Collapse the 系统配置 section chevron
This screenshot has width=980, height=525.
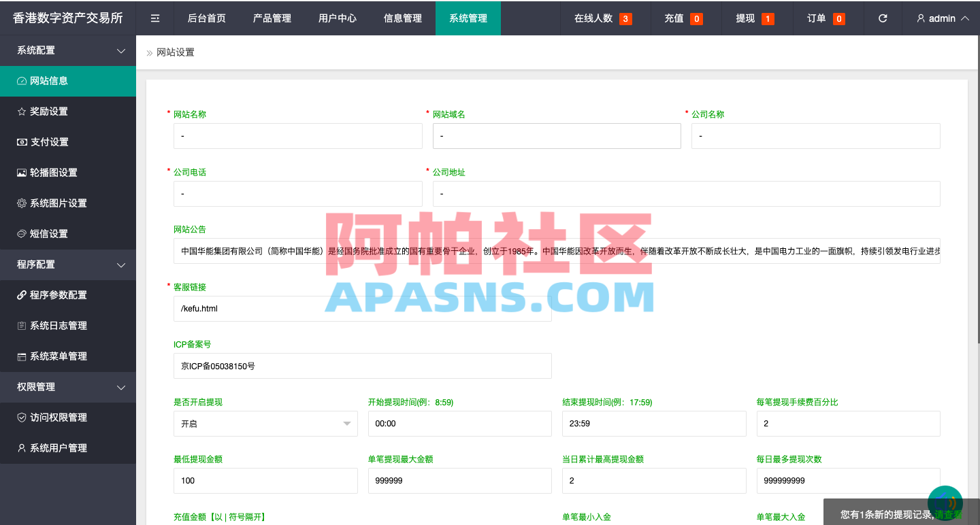point(121,50)
